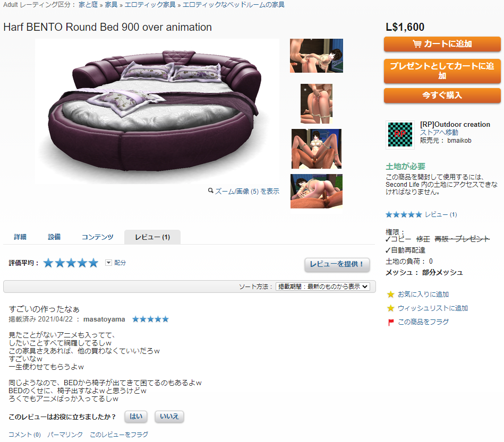Click the star icon beside お気に入りに追加

pos(390,294)
